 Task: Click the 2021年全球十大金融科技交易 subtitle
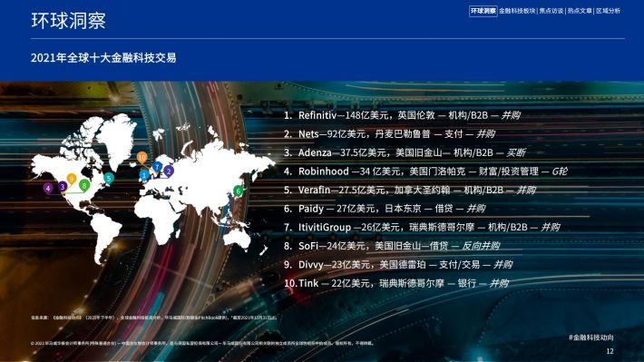[103, 58]
